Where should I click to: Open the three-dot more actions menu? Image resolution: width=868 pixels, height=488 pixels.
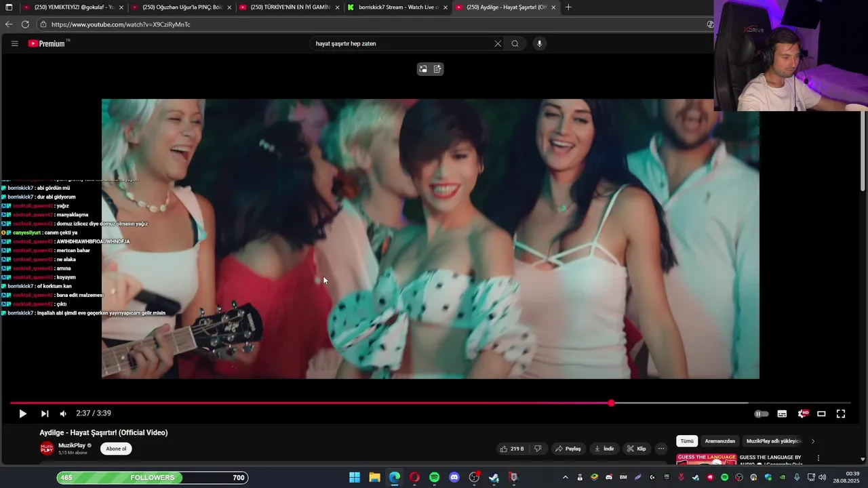(661, 449)
